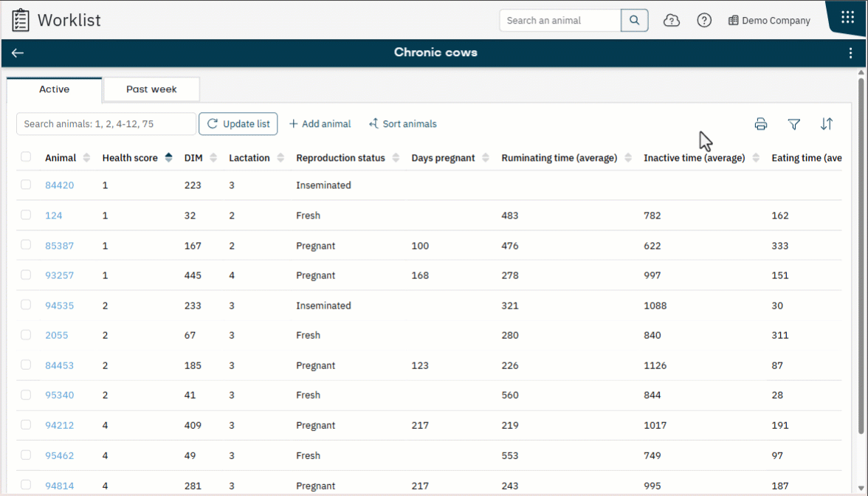868x496 pixels.
Task: Open Demo Company selector
Action: click(x=769, y=21)
